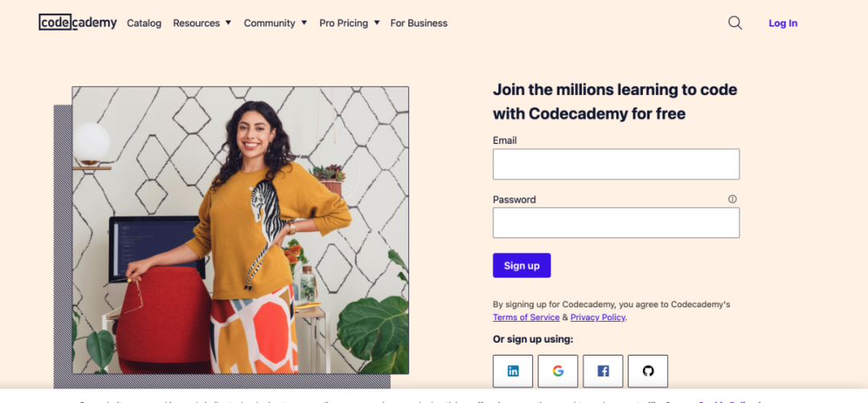Click the woman hero image
The image size is (868, 403).
click(x=240, y=230)
